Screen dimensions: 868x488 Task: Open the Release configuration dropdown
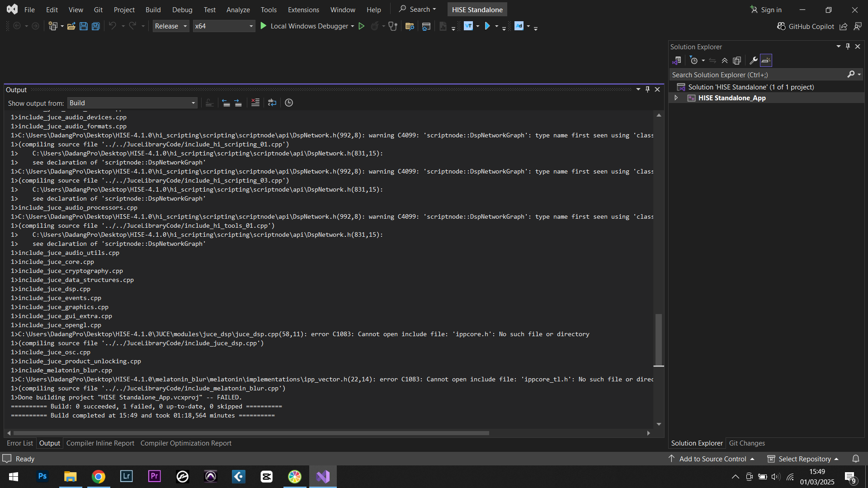pos(170,26)
